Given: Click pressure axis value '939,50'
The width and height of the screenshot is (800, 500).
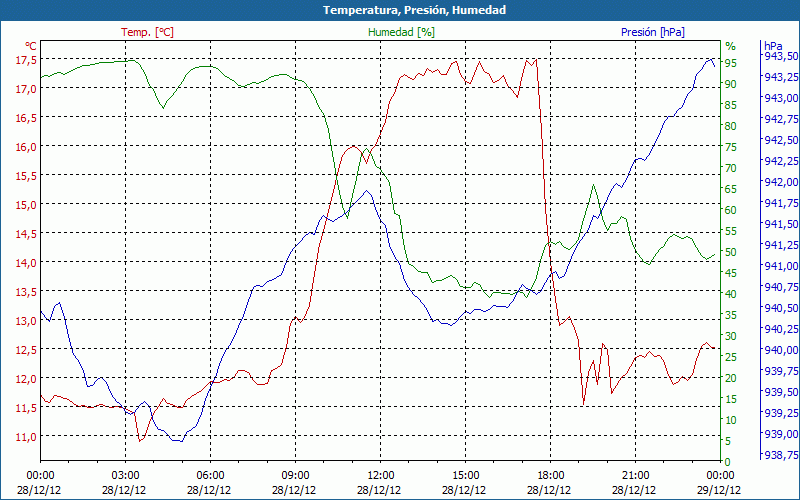Looking at the screenshot, I should pos(782,392).
